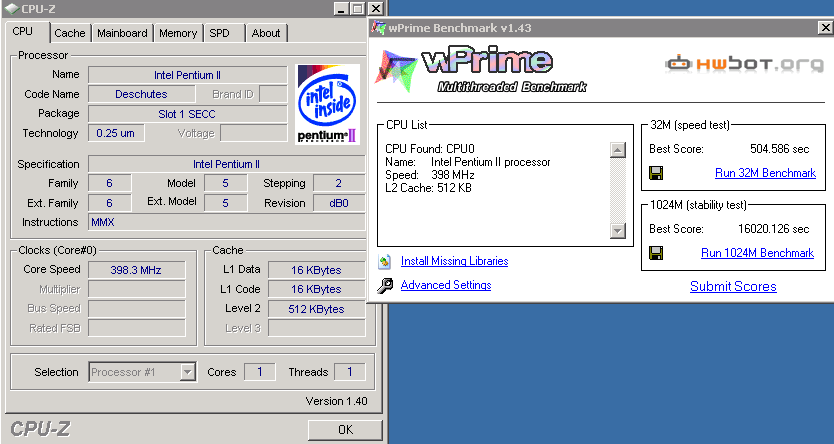The width and height of the screenshot is (834, 444).
Task: Click the floppy save icon under 1024M score
Action: click(x=656, y=253)
